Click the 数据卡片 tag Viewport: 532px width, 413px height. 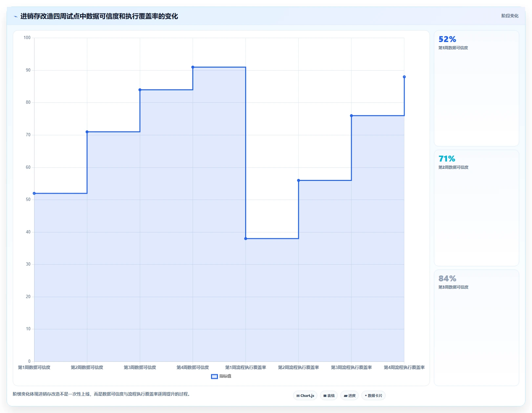pyautogui.click(x=373, y=396)
